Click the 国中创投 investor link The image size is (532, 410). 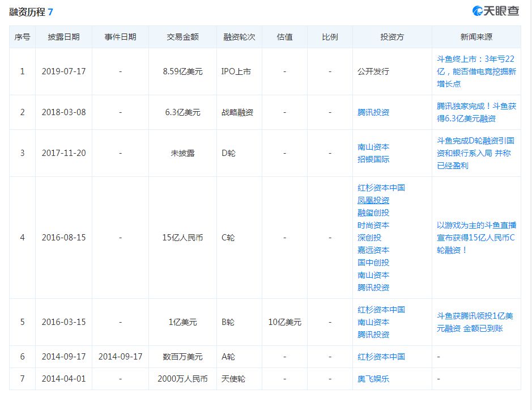[373, 263]
